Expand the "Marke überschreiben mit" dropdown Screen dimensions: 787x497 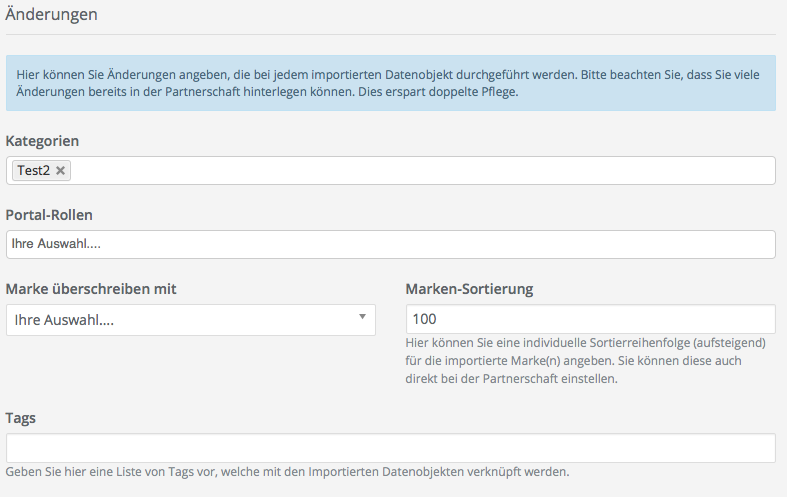(190, 320)
